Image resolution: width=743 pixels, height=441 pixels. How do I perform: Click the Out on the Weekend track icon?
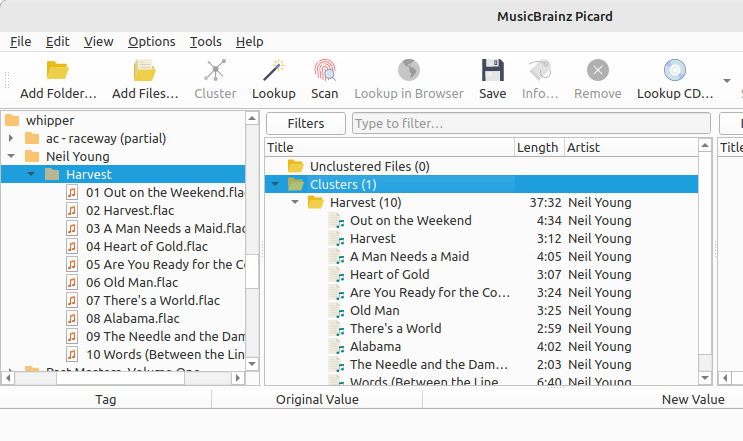pyautogui.click(x=336, y=221)
